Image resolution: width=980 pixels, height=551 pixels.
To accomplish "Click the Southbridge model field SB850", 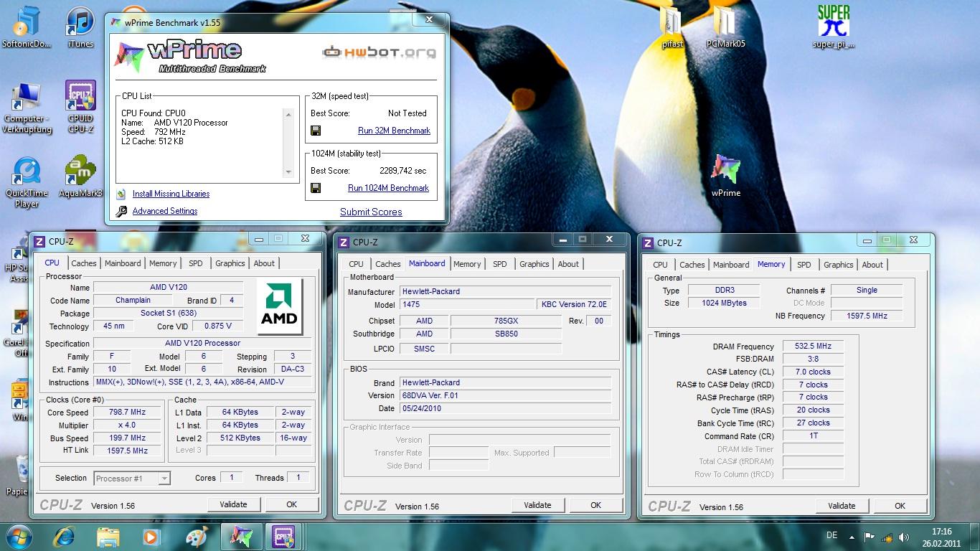I will 506,334.
